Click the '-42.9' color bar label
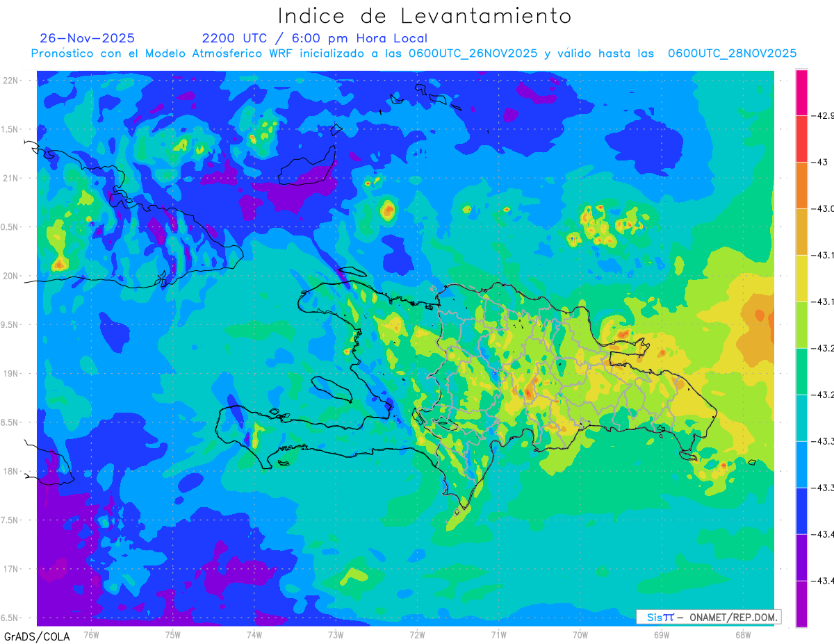Screen dimensions: 834x644 point(824,116)
